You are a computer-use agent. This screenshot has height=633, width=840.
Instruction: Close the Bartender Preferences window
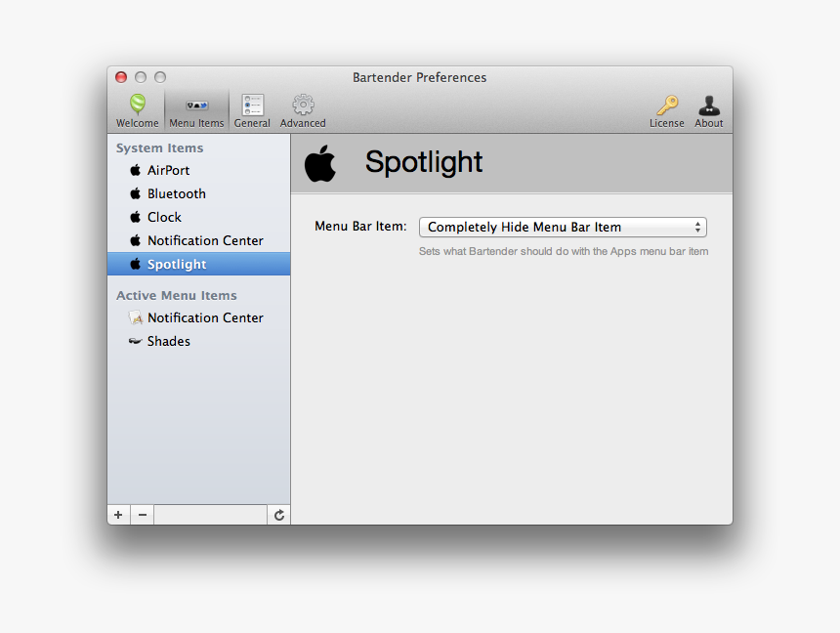121,77
